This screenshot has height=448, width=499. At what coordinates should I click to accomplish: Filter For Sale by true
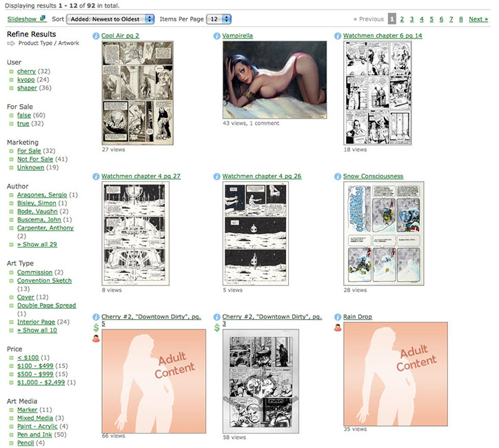[x=23, y=123]
